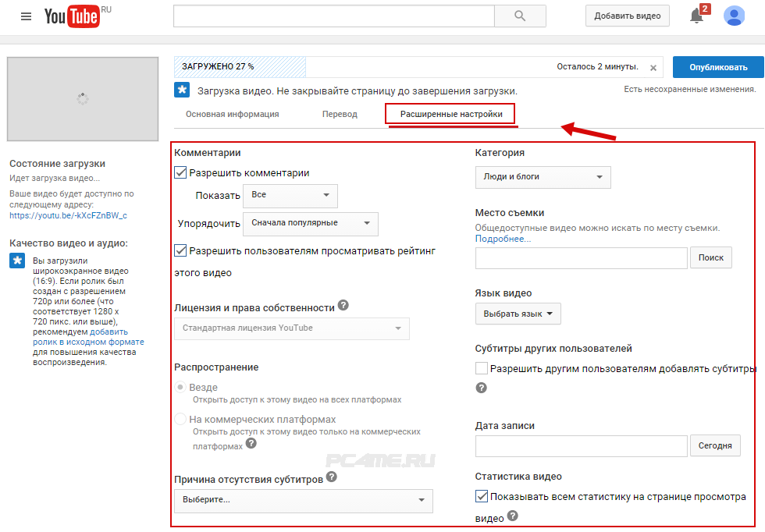Toggle allow users to view rating checkbox

tap(180, 250)
